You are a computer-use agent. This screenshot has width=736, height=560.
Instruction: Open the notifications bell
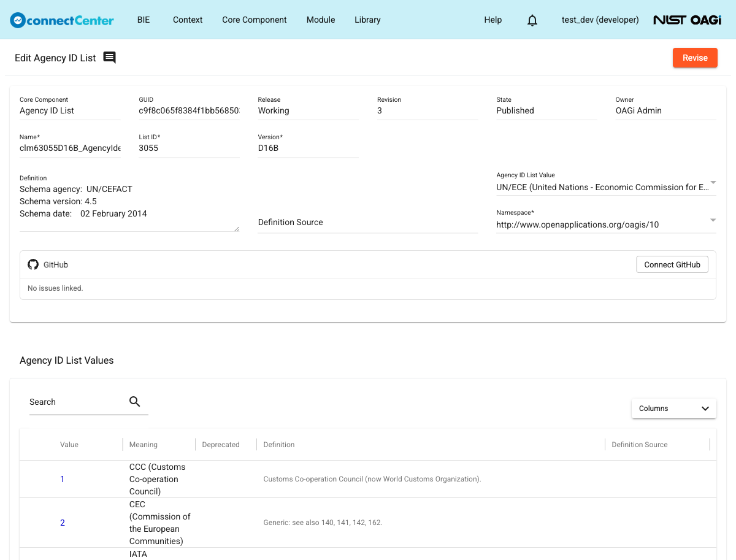(532, 20)
